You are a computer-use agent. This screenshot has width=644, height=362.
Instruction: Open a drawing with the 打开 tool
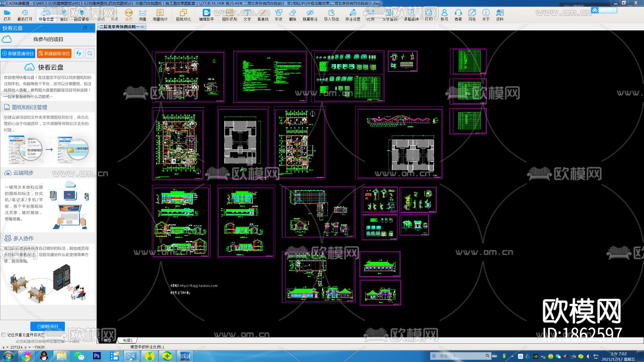pos(7,15)
